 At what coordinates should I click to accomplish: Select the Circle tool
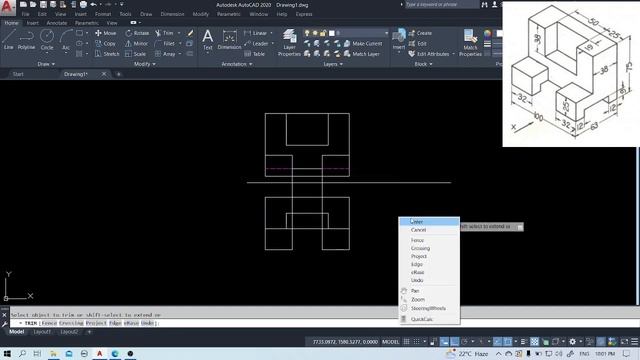coord(47,39)
